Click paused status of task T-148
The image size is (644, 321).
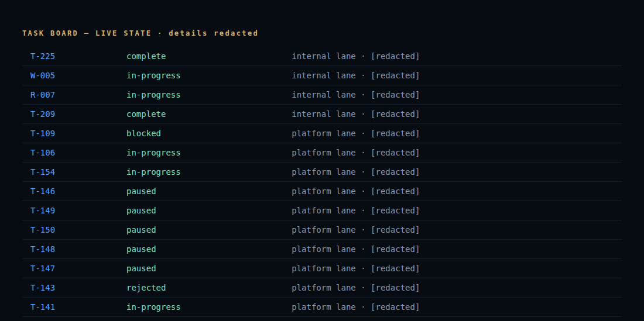tap(141, 249)
